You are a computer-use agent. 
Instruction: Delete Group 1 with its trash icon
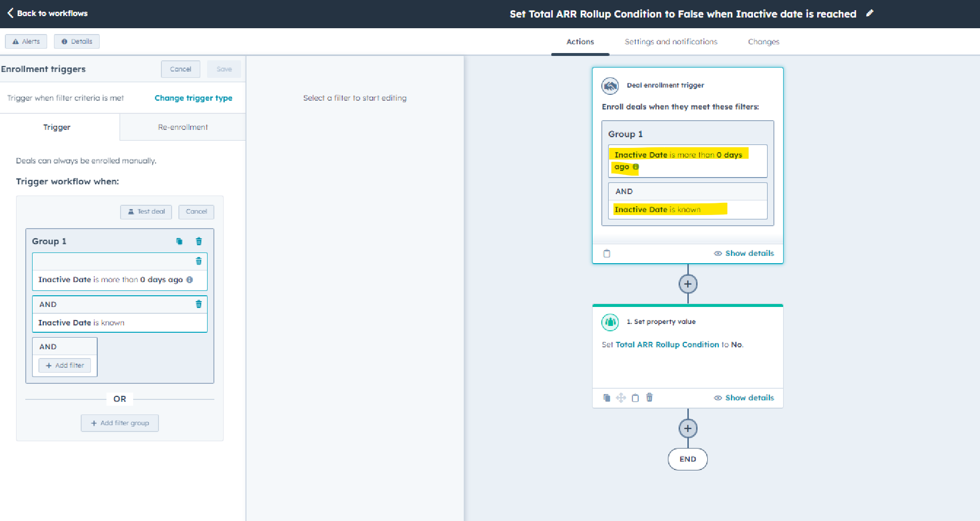click(x=199, y=241)
